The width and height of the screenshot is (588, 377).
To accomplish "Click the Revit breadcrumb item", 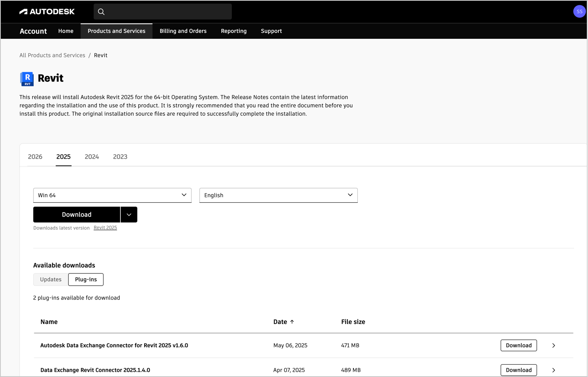I will pyautogui.click(x=101, y=55).
